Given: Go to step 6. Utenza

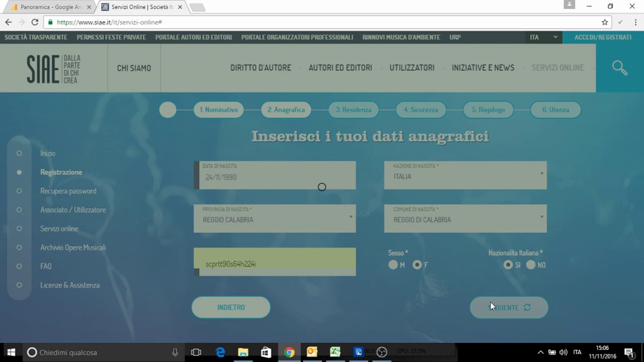Looking at the screenshot, I should tap(556, 110).
